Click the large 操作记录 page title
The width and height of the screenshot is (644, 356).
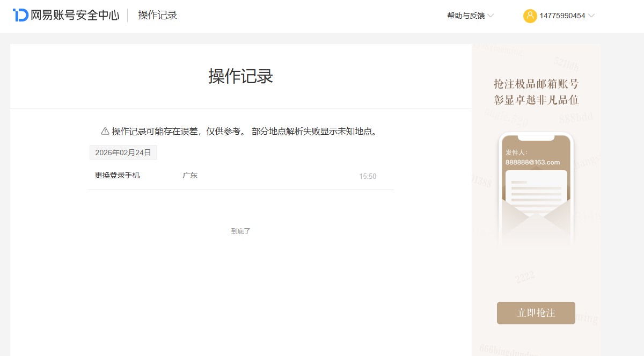[x=241, y=76]
